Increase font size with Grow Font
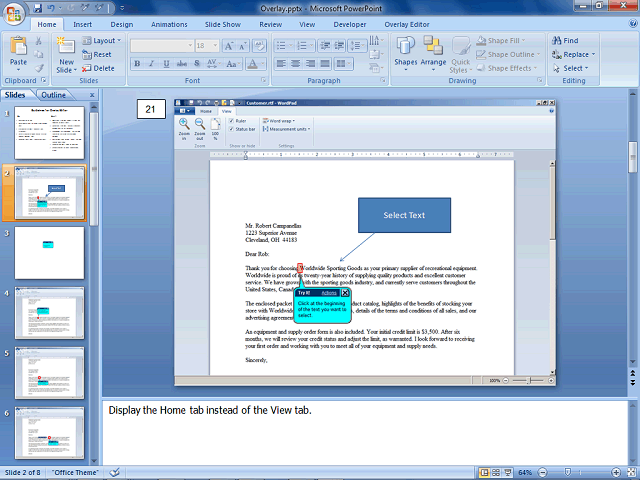Image resolution: width=640 pixels, height=480 pixels. point(229,46)
